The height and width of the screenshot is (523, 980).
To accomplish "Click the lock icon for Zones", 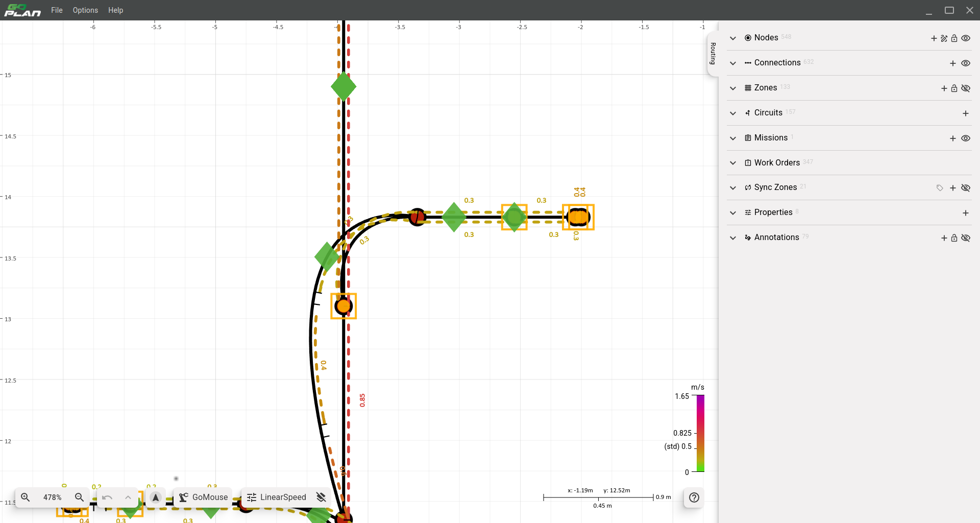I will pyautogui.click(x=954, y=88).
